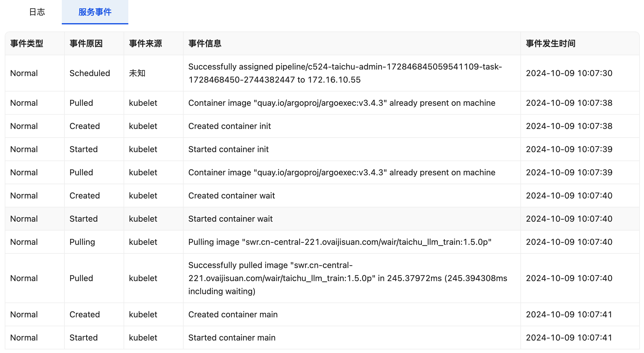Select the 'Created container main' message

[x=233, y=314]
